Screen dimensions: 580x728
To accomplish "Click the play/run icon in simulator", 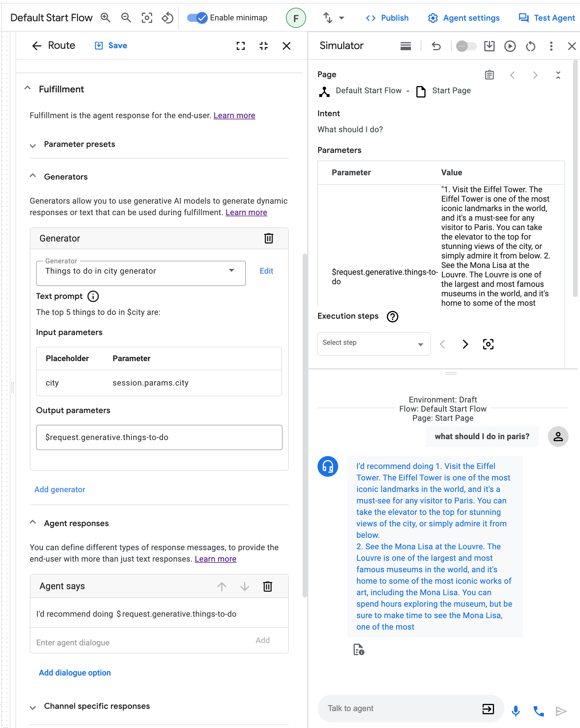I will pos(510,46).
